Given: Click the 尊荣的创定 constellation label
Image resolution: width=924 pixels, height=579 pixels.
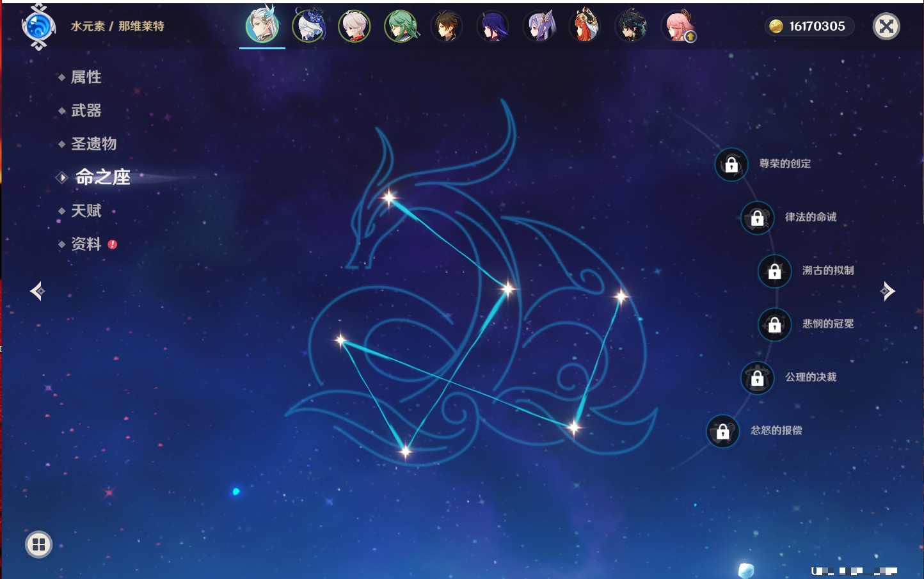Looking at the screenshot, I should [785, 164].
